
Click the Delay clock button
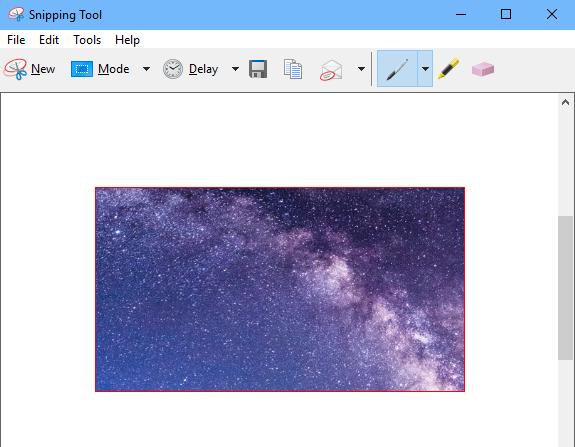pos(190,69)
